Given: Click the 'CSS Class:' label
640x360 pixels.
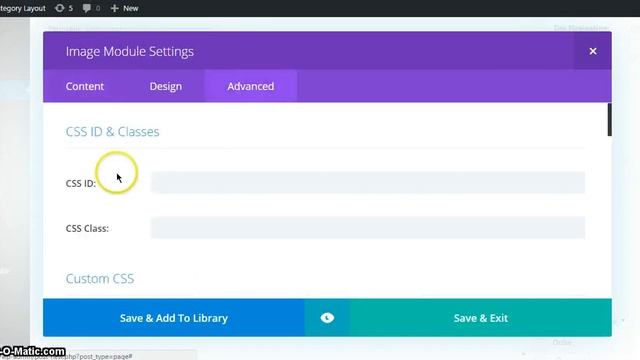Looking at the screenshot, I should click(87, 228).
